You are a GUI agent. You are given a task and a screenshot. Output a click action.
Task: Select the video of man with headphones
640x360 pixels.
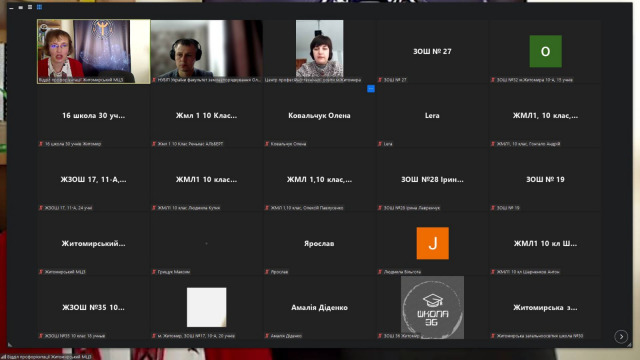click(x=207, y=51)
